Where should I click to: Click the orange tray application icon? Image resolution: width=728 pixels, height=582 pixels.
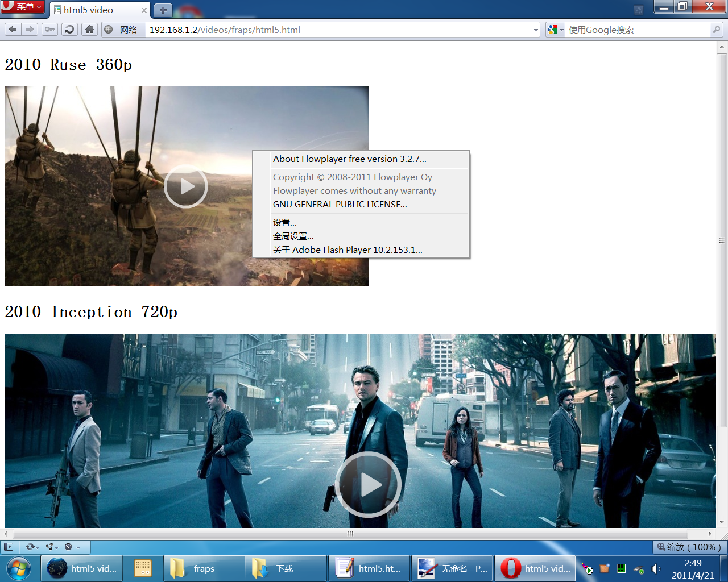[x=605, y=568]
